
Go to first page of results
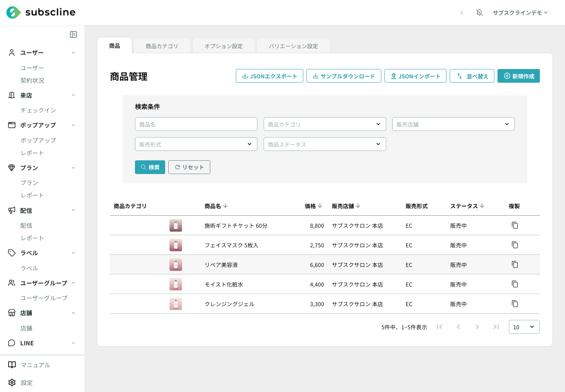[439, 327]
